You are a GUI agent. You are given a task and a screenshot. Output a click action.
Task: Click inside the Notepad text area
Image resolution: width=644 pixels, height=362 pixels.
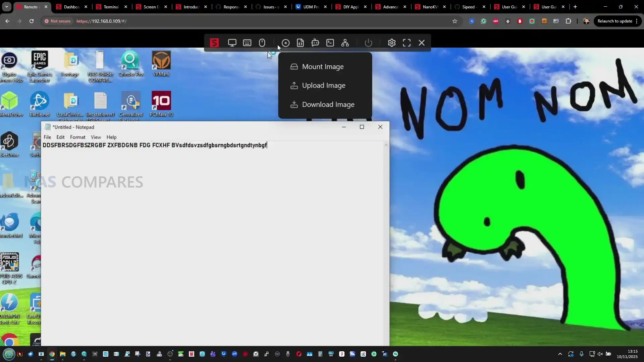(x=215, y=235)
